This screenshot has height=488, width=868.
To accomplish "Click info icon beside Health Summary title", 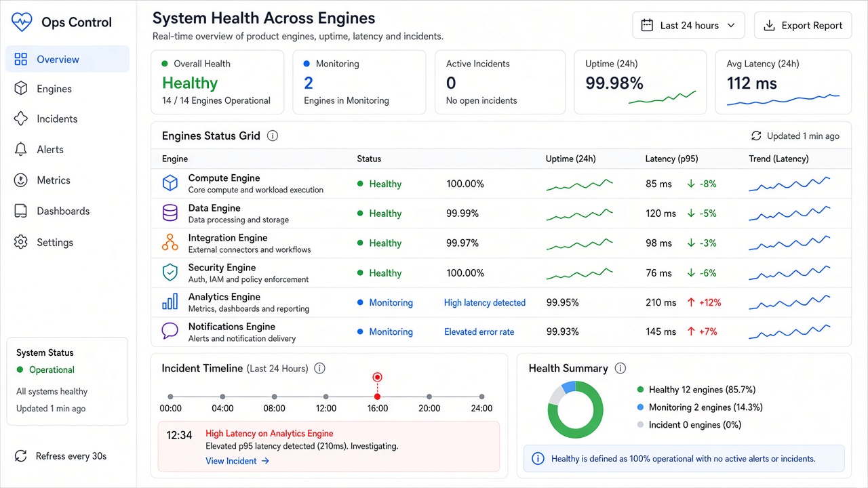I will [x=620, y=368].
